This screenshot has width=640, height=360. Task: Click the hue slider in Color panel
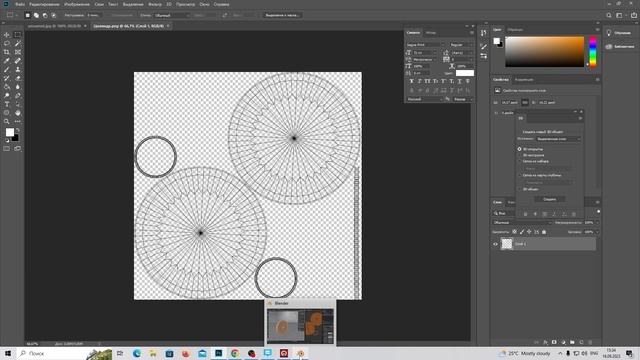593,51
